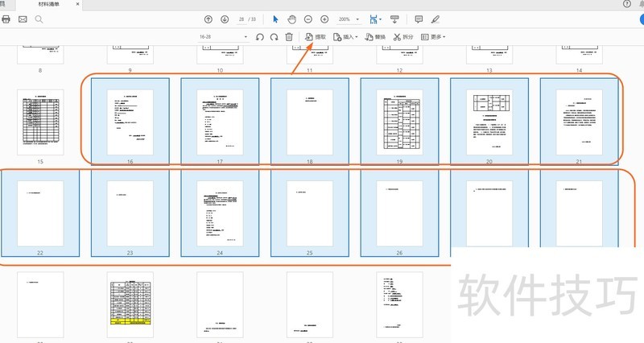Click the 提取 (Extract) button
Image resolution: width=644 pixels, height=343 pixels.
click(316, 37)
